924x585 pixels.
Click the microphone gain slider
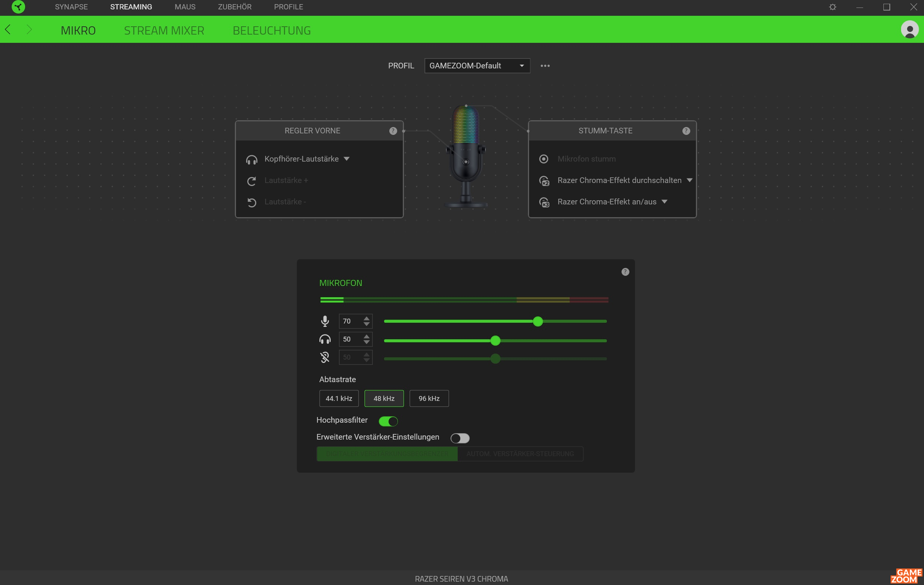coord(495,321)
